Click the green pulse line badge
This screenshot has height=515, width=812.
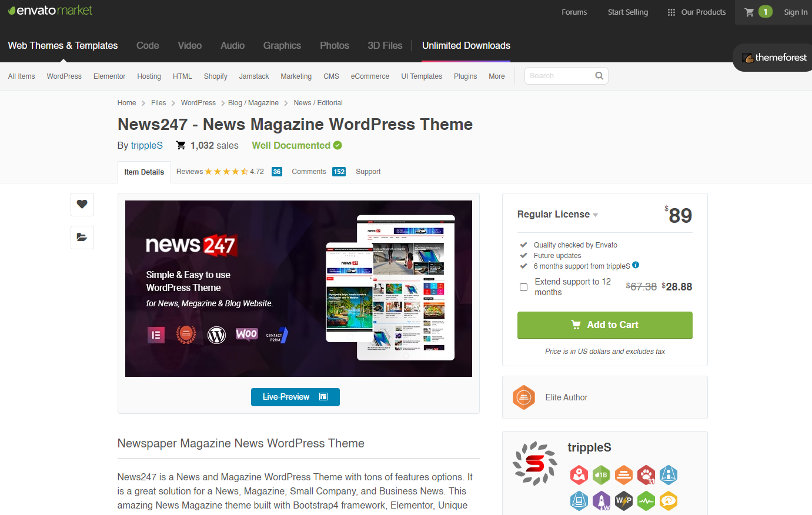[646, 501]
